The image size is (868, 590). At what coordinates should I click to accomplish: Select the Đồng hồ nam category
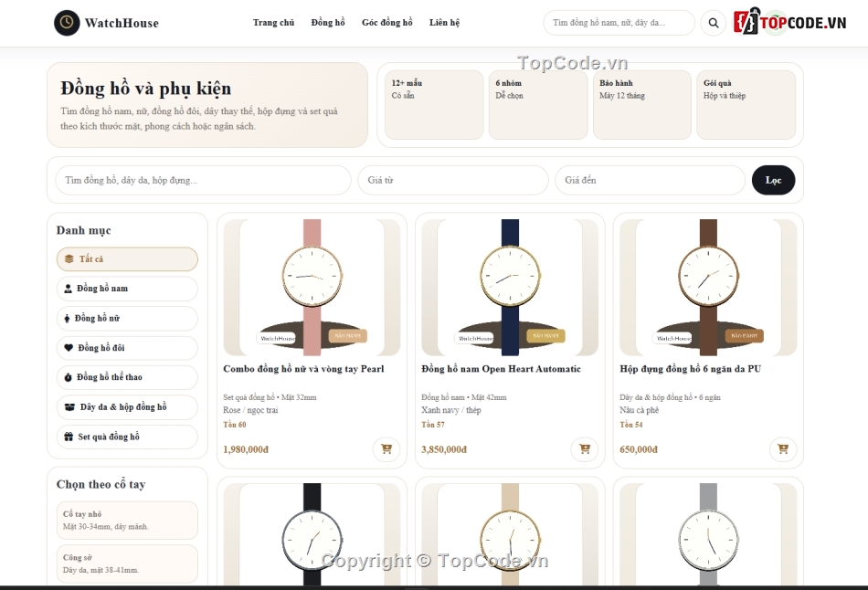click(x=127, y=289)
